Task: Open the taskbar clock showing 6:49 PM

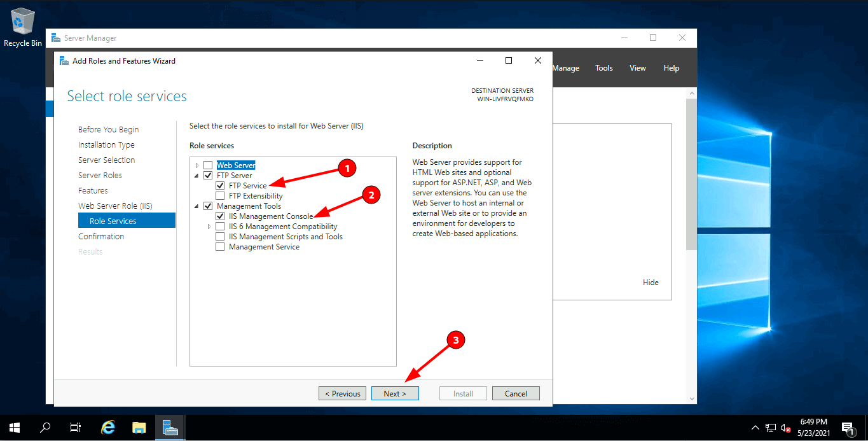Action: tap(815, 428)
